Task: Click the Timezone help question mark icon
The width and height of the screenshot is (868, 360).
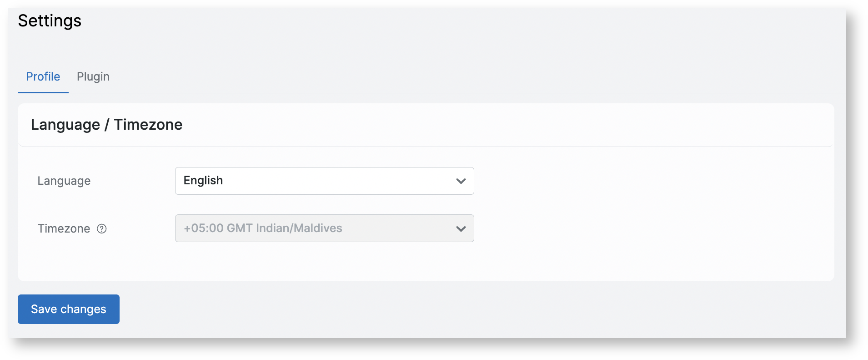Action: pos(102,229)
